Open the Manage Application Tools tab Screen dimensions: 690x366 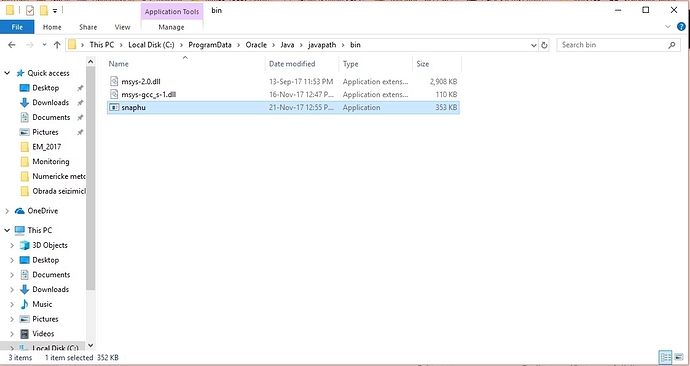(x=171, y=27)
